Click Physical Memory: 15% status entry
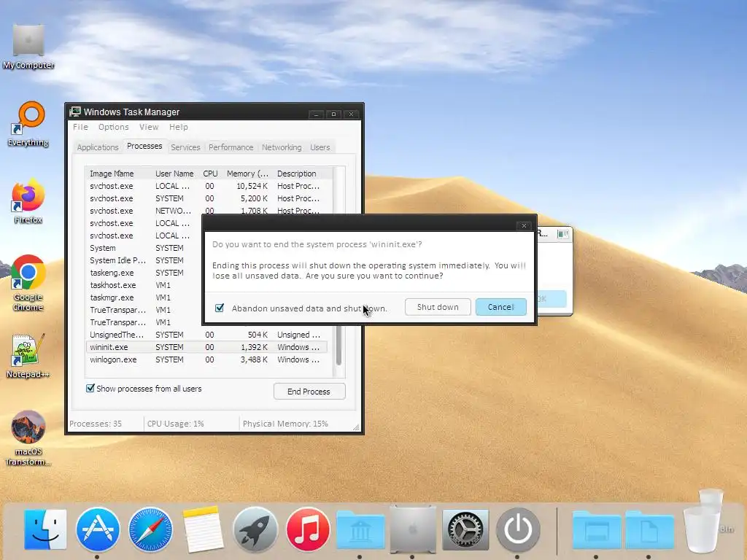This screenshot has width=747, height=560. pyautogui.click(x=285, y=424)
